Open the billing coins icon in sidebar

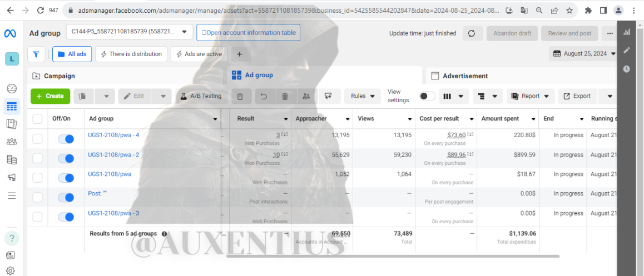coord(12,159)
